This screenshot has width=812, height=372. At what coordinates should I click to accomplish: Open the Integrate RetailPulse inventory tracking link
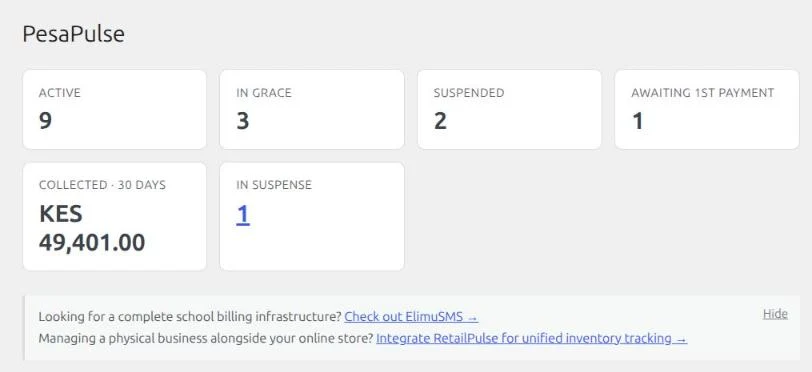(x=531, y=338)
